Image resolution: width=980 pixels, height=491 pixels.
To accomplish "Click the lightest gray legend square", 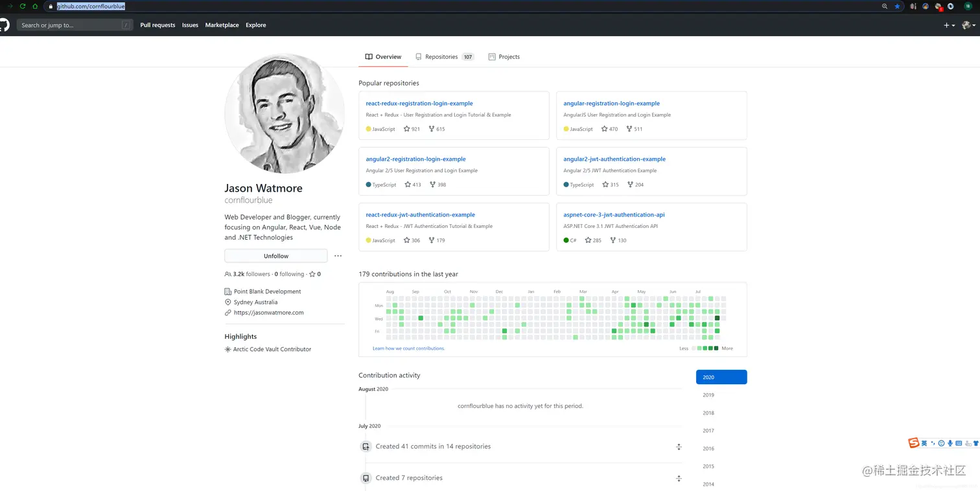I will [x=694, y=348].
